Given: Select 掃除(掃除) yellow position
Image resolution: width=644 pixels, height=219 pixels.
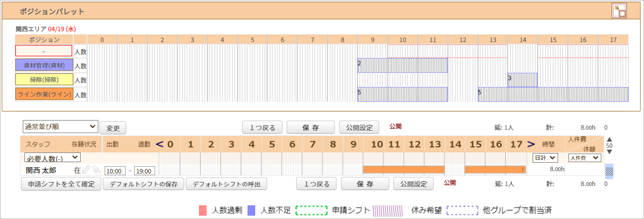Looking at the screenshot, I should coord(44,79).
